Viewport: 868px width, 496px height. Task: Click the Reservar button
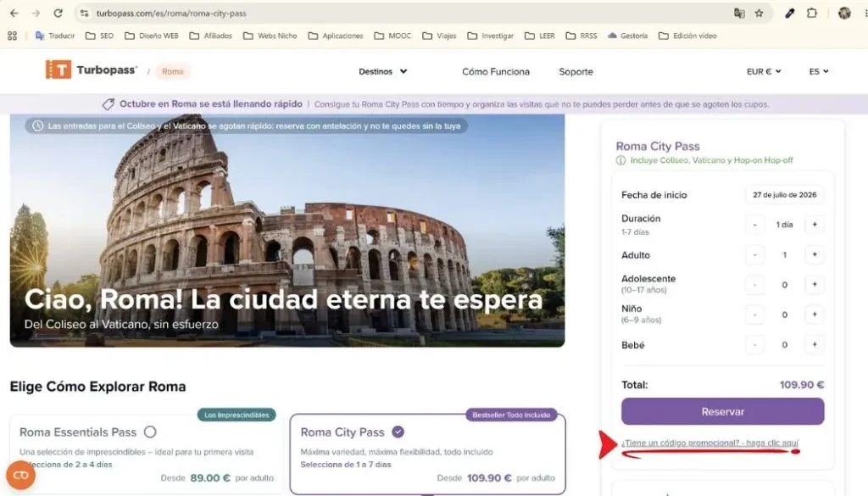coord(722,411)
